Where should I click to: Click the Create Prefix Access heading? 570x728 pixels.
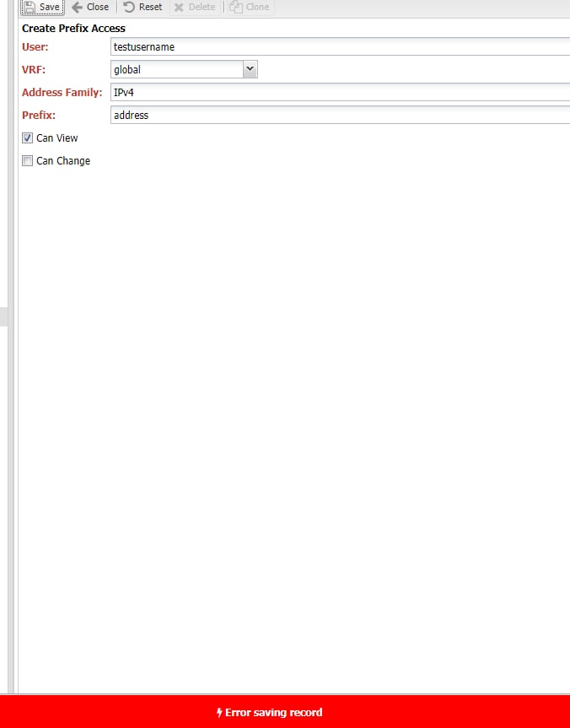tap(73, 29)
